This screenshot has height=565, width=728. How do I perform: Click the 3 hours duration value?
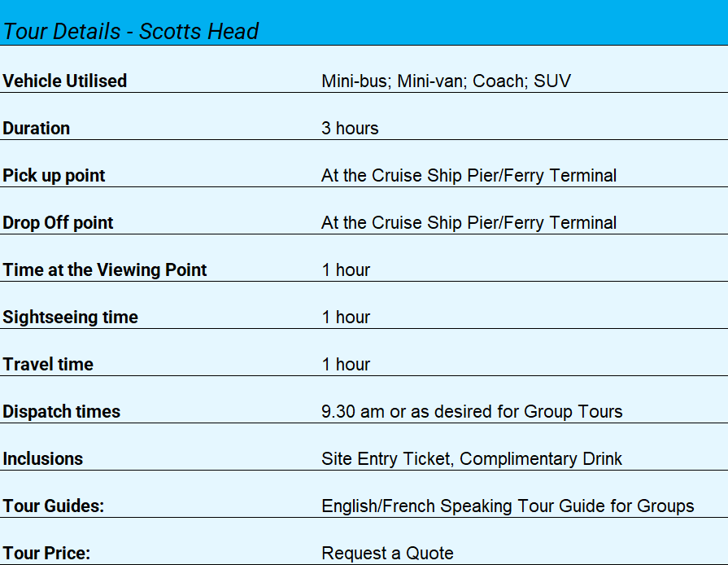350,129
